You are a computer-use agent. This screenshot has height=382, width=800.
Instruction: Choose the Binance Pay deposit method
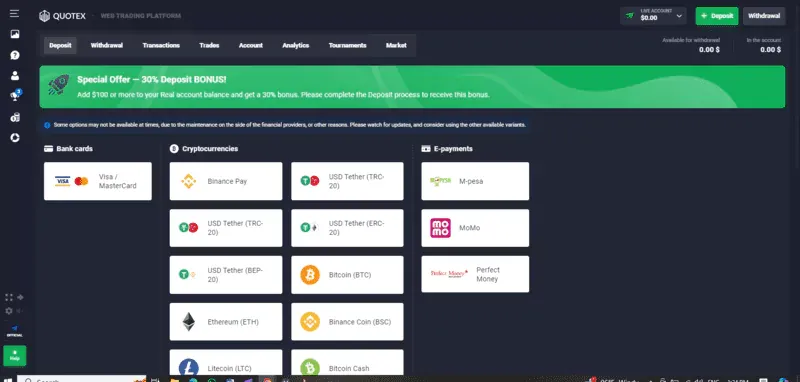226,181
